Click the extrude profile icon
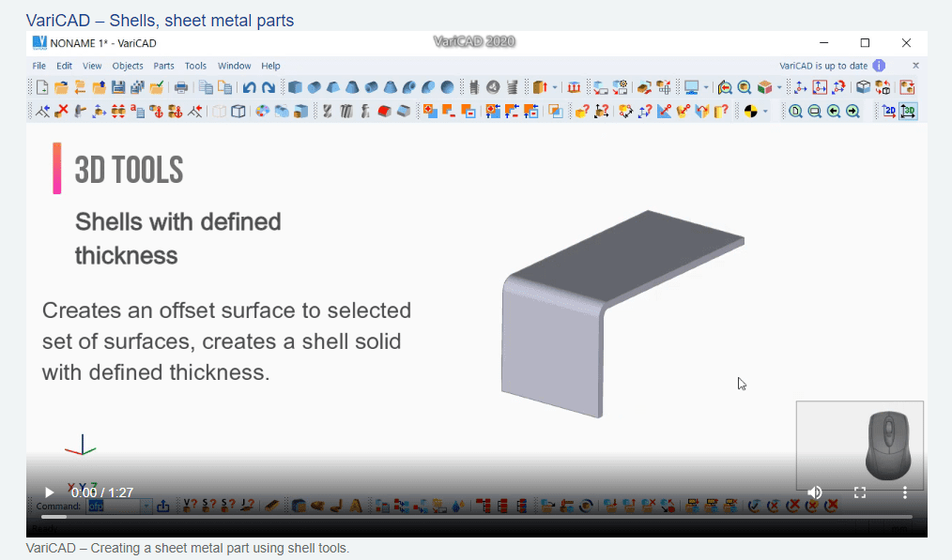 540,87
